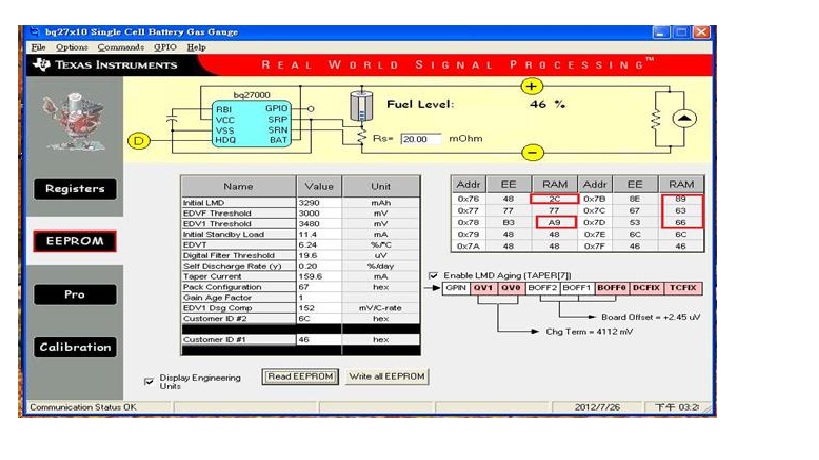
Task: Click EE cell 8E at address 0x7B
Action: (x=635, y=199)
